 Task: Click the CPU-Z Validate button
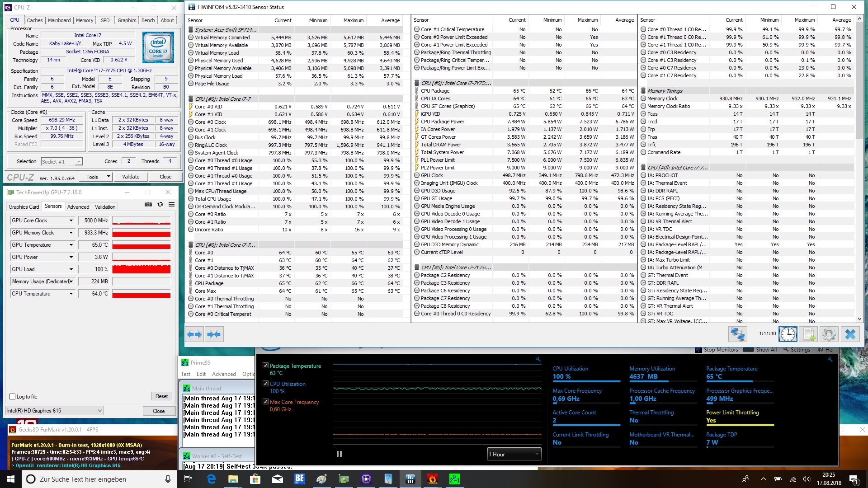[x=131, y=177]
